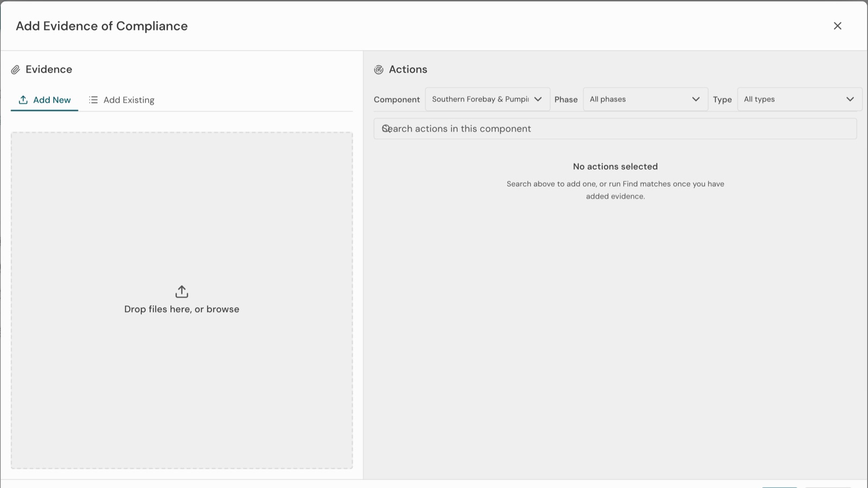This screenshot has height=488, width=868.
Task: Click the Phase label
Action: click(566, 99)
